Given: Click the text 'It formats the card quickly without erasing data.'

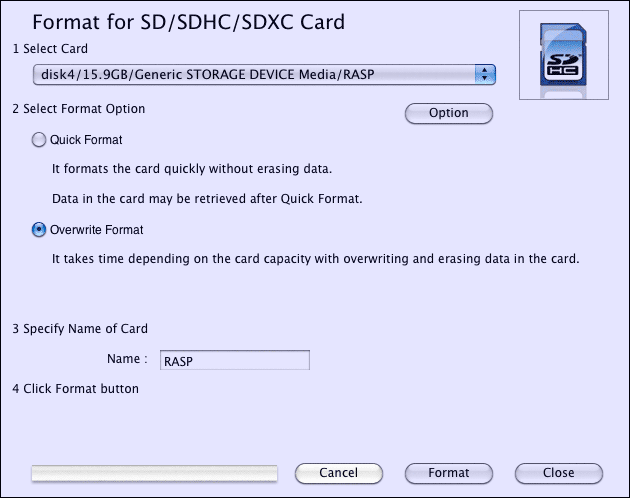Looking at the screenshot, I should click(192, 169).
